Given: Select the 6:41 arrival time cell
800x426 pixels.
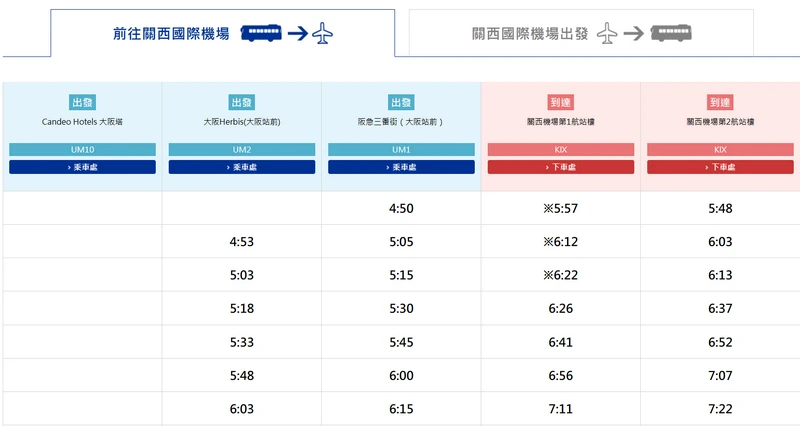Looking at the screenshot, I should point(561,342).
